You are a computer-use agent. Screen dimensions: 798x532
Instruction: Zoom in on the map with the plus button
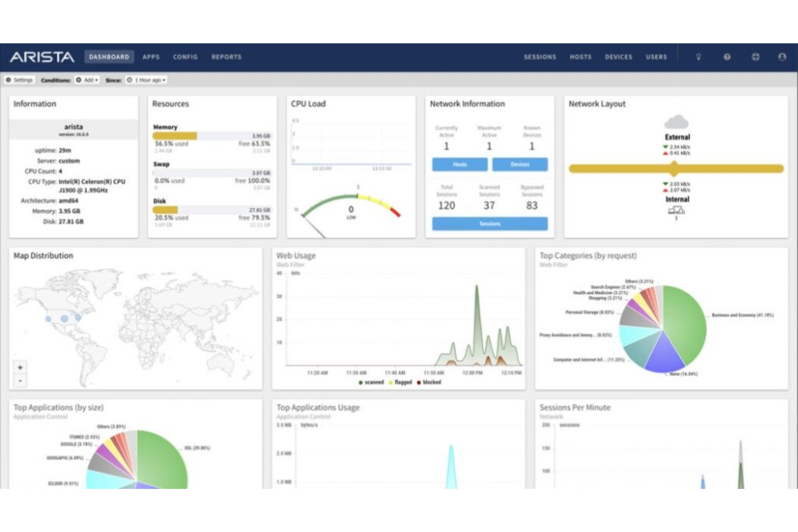(x=20, y=368)
